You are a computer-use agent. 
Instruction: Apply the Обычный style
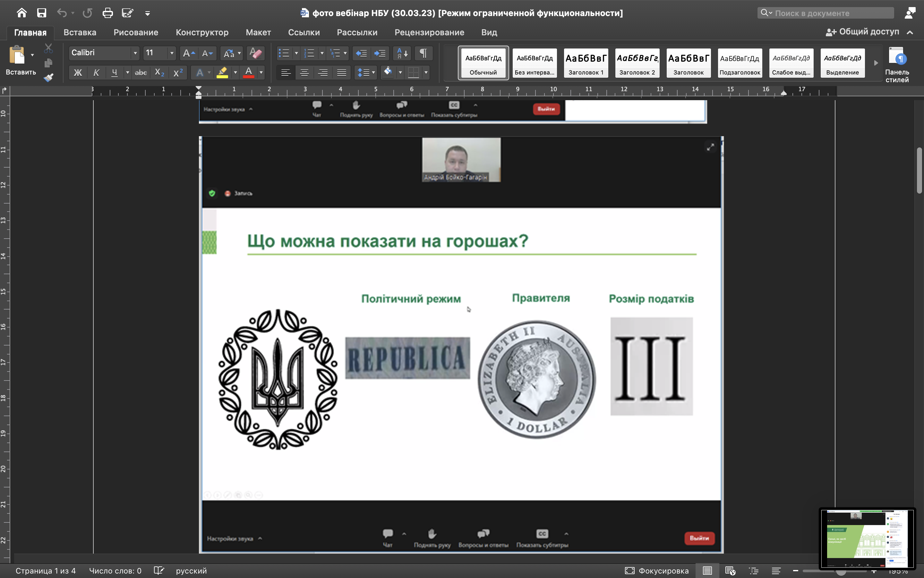(x=483, y=63)
